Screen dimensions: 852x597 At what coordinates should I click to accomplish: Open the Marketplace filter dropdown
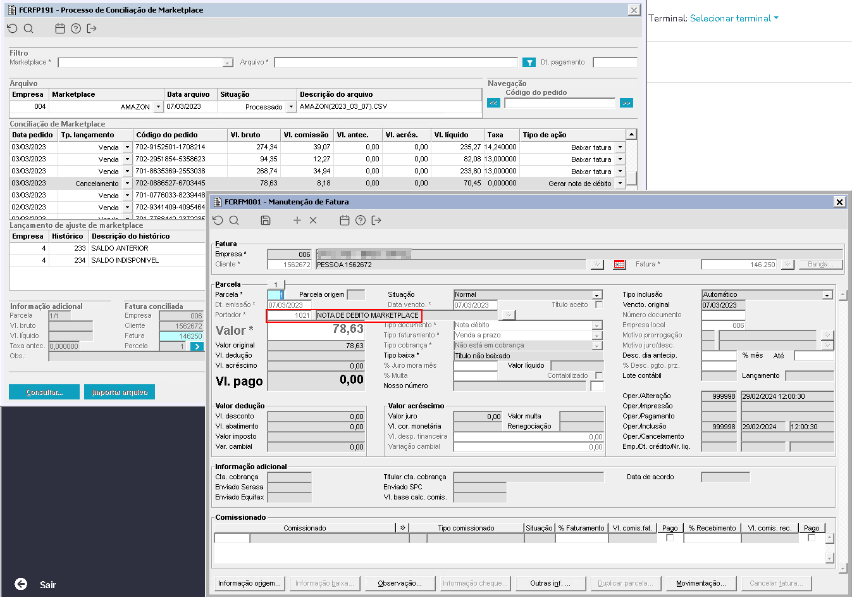228,62
